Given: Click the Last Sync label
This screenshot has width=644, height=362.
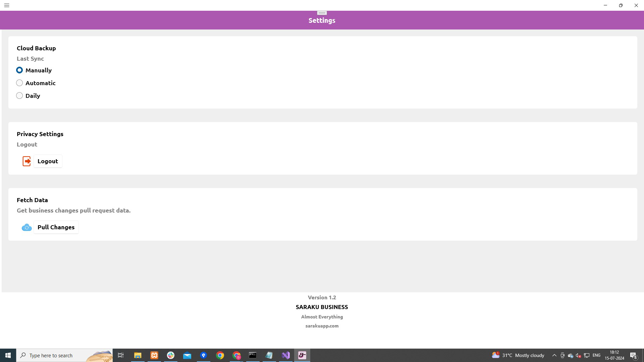Looking at the screenshot, I should 30,59.
